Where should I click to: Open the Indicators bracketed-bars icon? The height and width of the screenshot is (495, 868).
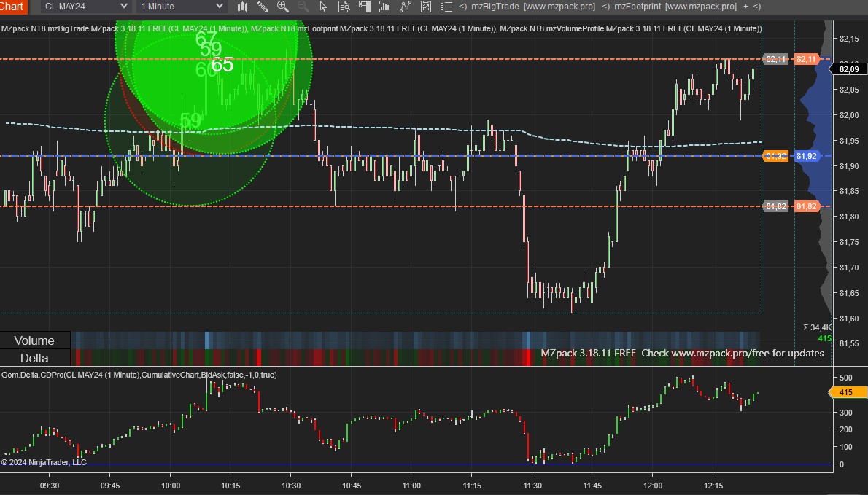(384, 7)
